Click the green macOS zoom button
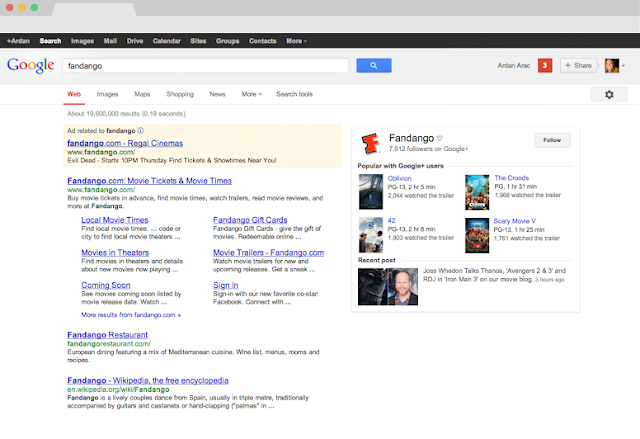The width and height of the screenshot is (640, 439). tap(34, 7)
